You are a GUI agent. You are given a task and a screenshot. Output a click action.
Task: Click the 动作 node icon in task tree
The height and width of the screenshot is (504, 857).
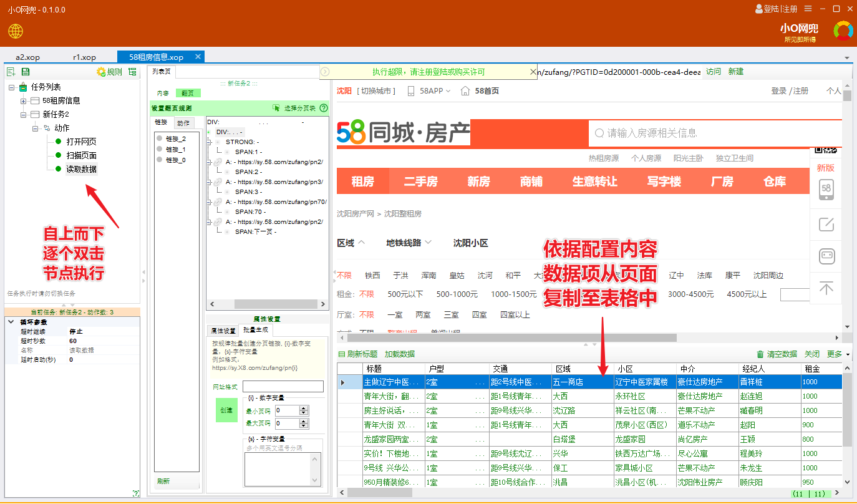46,128
